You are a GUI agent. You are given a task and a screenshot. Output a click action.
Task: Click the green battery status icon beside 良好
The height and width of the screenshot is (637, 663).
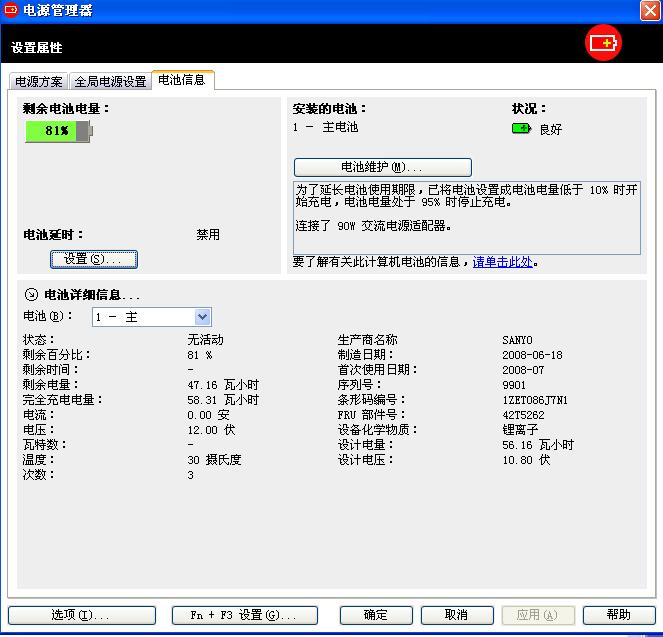coord(522,129)
